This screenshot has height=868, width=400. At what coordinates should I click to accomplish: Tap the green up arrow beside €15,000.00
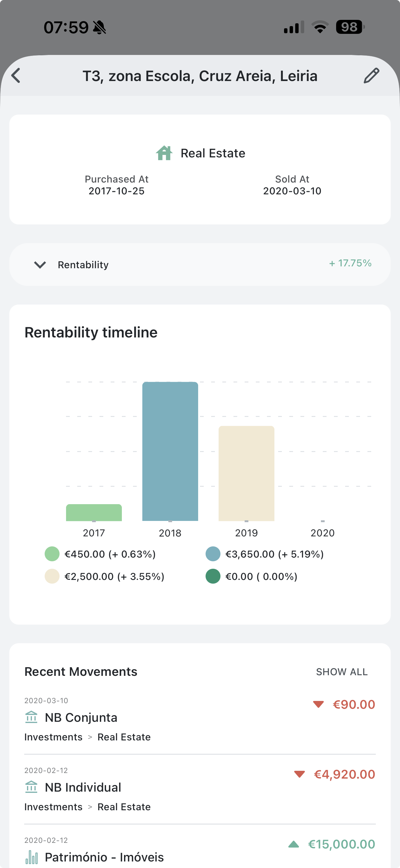pyautogui.click(x=294, y=844)
